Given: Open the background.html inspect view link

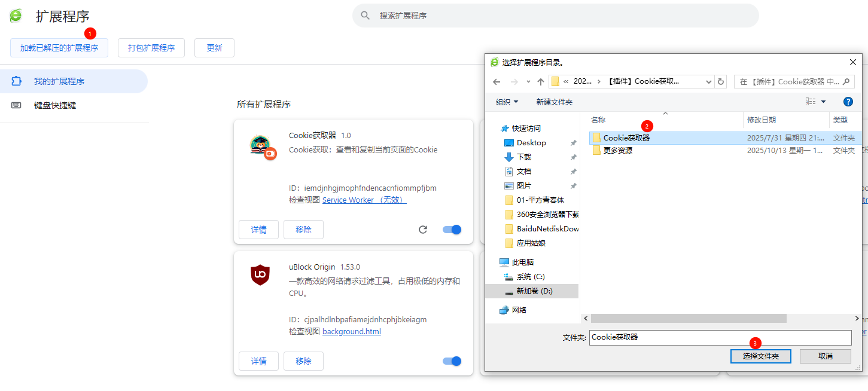Looking at the screenshot, I should tap(351, 332).
